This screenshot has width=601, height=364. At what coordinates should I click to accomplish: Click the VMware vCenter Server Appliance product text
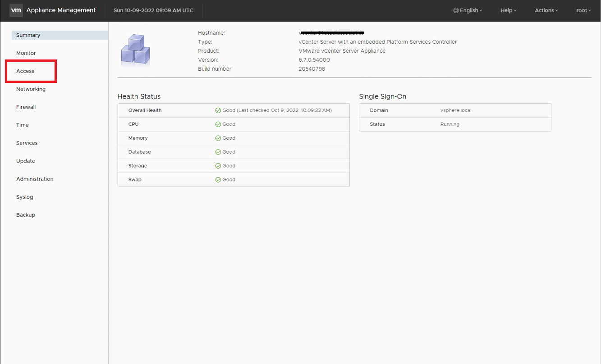pos(342,51)
